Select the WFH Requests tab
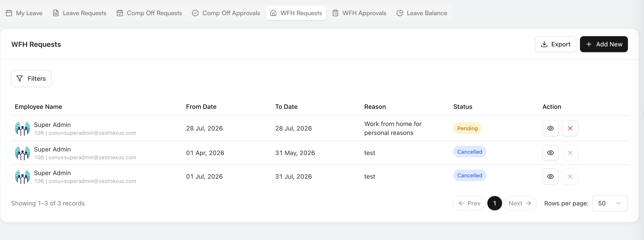Viewport: 644px width, 240px height. click(296, 13)
